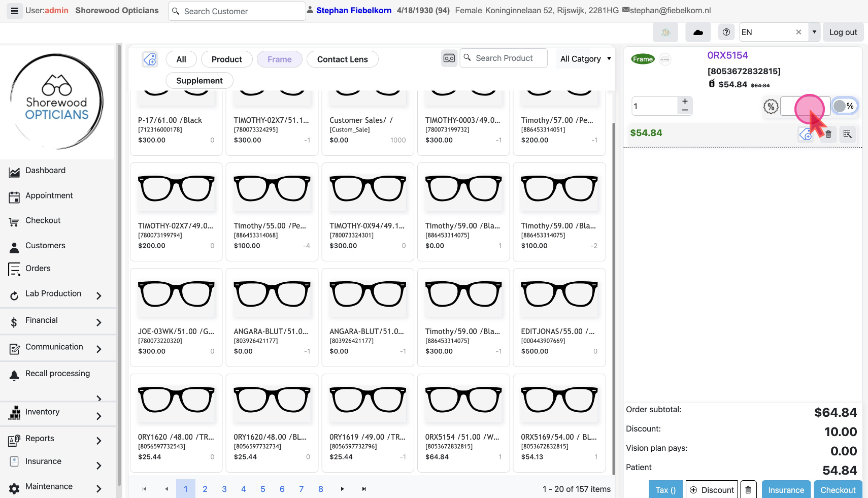Increase item quantity with plus stepper

(x=685, y=102)
